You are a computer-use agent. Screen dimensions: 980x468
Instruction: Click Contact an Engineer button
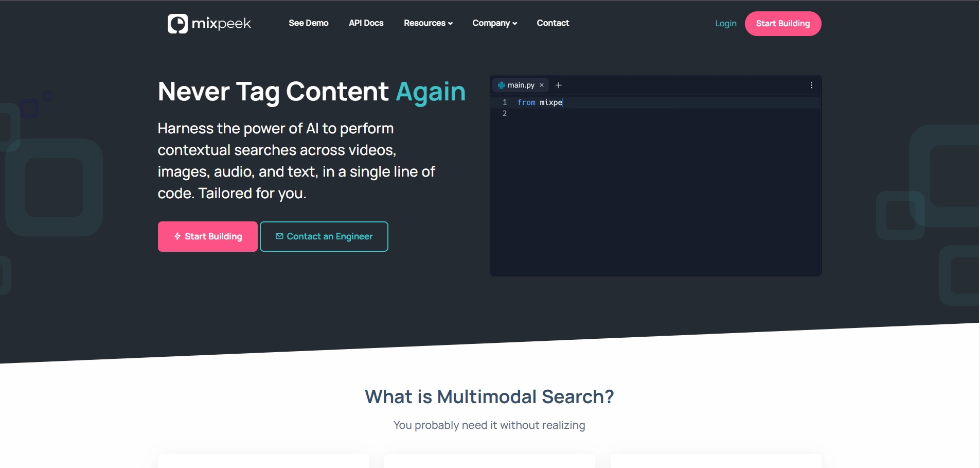tap(324, 236)
